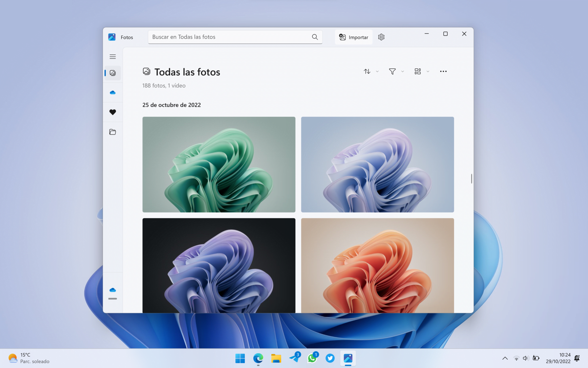Click the search icon in search bar
The width and height of the screenshot is (588, 368).
(x=315, y=37)
